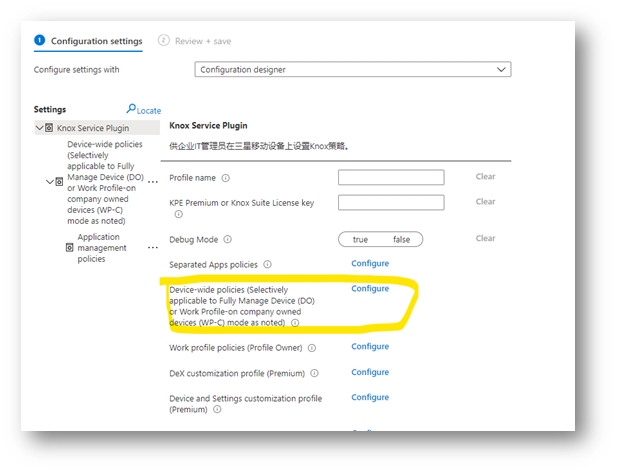Click the Knox Service Plugin heading text
Viewport: 617px width, 473px height.
click(x=208, y=126)
